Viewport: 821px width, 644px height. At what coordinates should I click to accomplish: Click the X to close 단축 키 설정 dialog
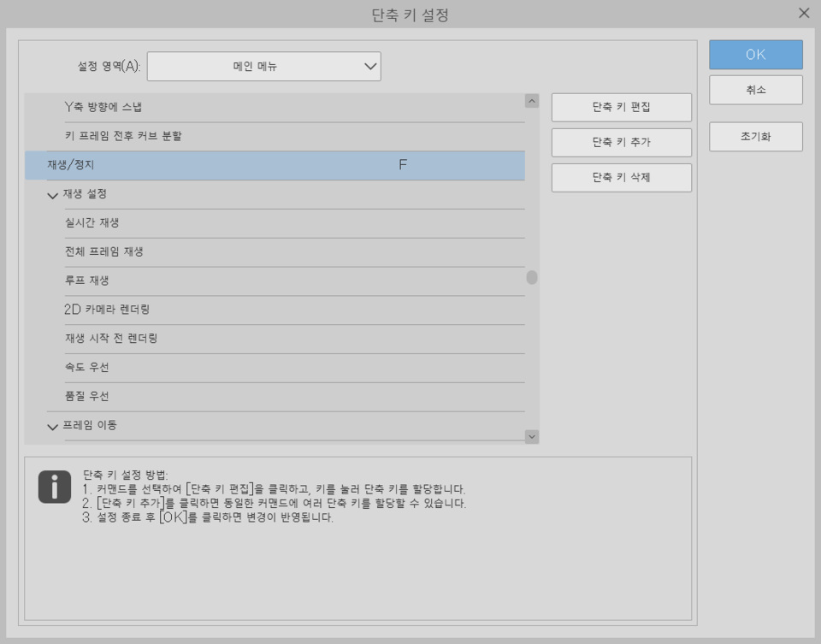pyautogui.click(x=802, y=13)
